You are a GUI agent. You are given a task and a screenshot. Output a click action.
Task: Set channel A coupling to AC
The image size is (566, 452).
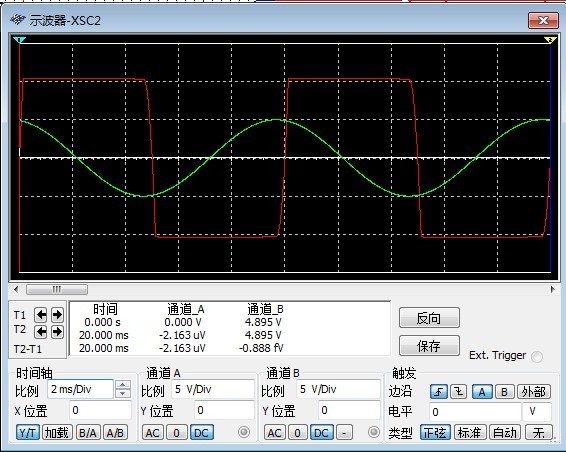(x=153, y=433)
